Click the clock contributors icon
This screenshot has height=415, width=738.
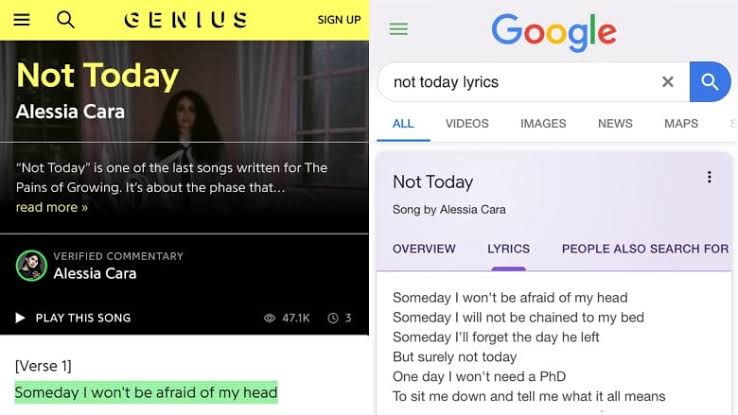[333, 318]
